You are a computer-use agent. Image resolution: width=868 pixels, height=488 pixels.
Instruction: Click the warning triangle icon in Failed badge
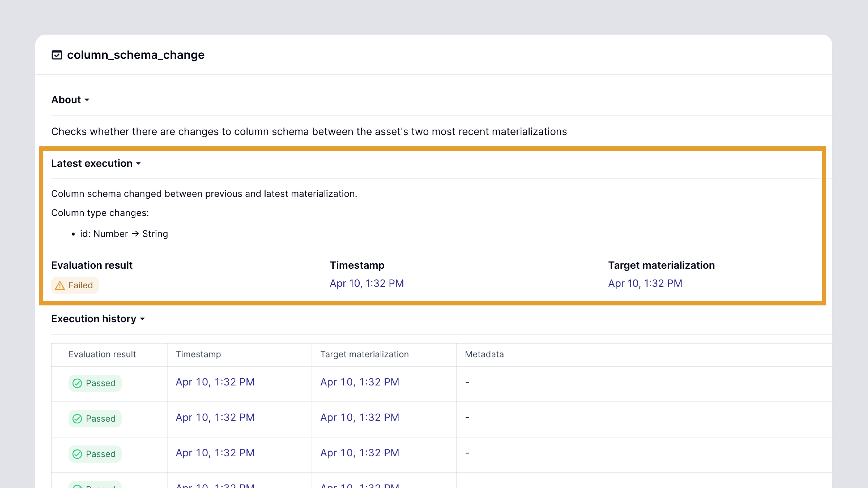click(60, 286)
